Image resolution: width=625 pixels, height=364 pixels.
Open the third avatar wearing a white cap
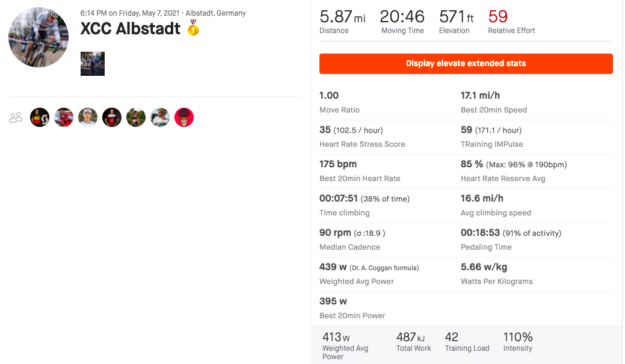pyautogui.click(x=88, y=117)
